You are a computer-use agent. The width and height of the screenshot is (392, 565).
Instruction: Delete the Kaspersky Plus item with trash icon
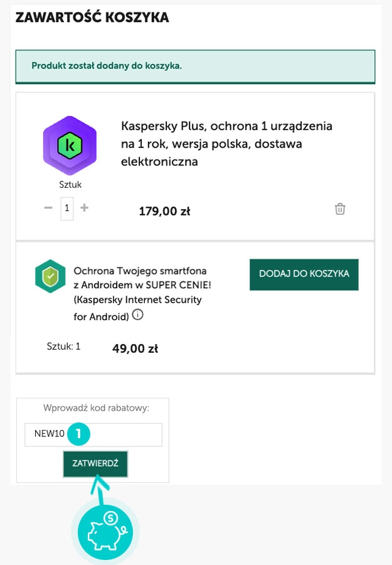point(340,209)
